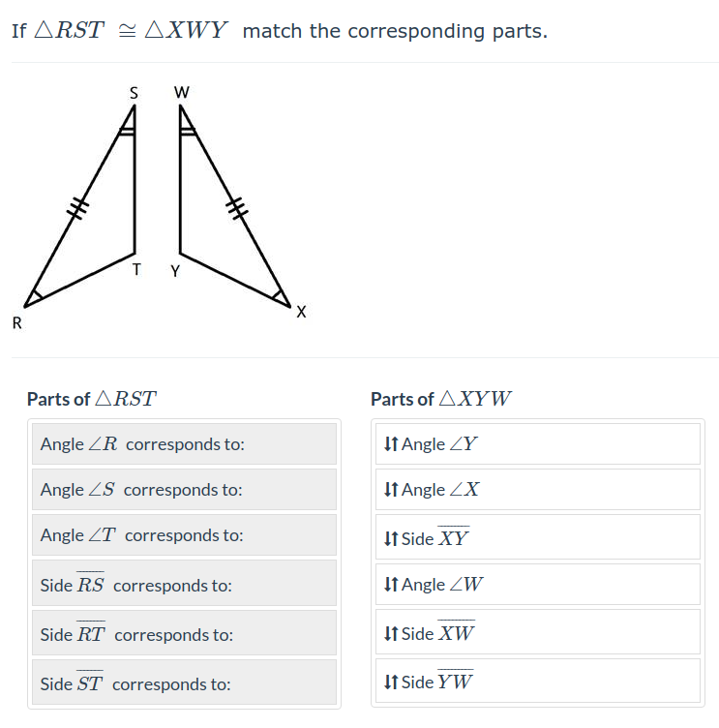
Task: Select the 'Side ST corresponds to:' row
Action: 184,683
